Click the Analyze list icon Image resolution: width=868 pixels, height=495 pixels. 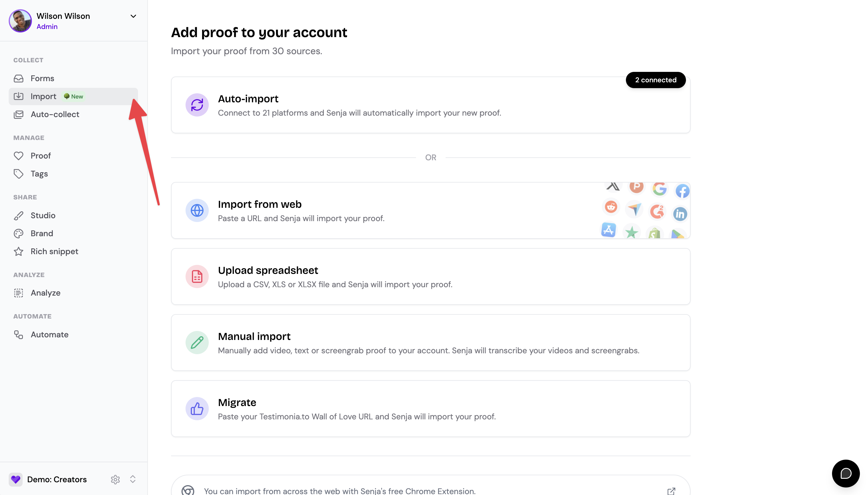pos(19,293)
